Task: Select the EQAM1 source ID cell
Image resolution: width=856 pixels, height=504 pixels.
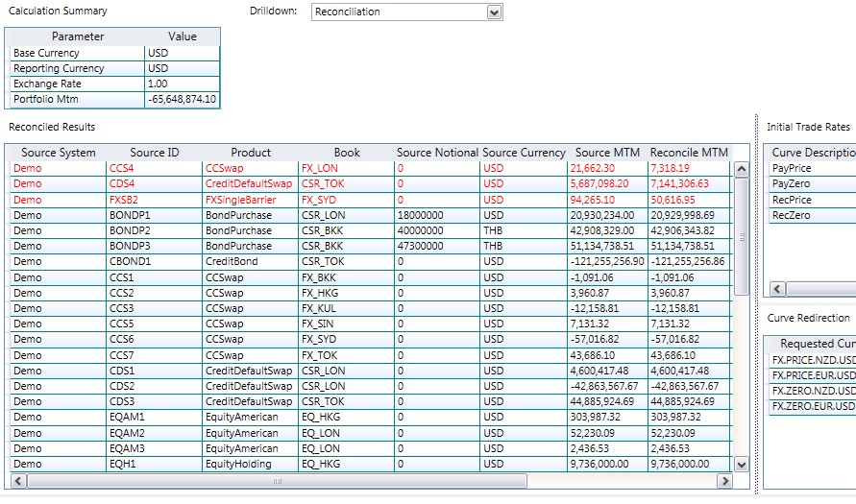Action: tap(154, 417)
